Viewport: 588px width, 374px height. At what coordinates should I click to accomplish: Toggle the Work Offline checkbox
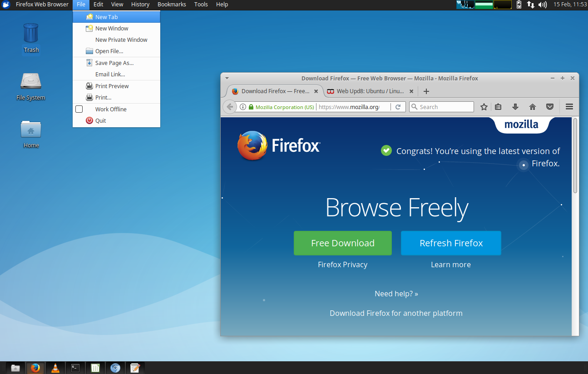(79, 109)
